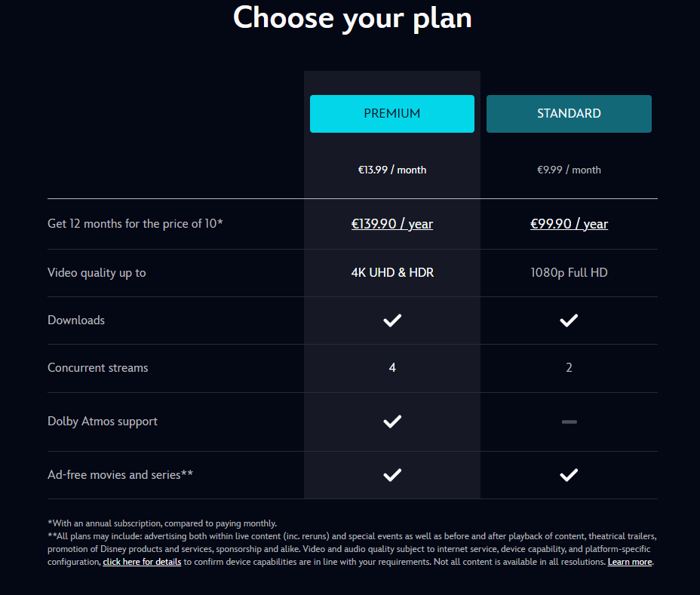Viewport: 700px width, 595px height.
Task: Follow the 'Learn more' link
Action: [630, 563]
